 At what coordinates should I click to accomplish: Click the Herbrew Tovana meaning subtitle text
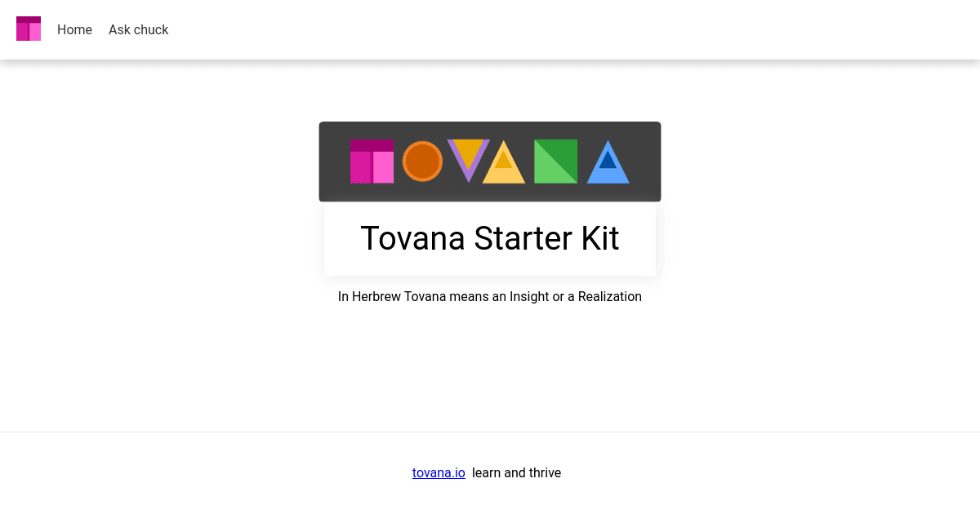[490, 296]
